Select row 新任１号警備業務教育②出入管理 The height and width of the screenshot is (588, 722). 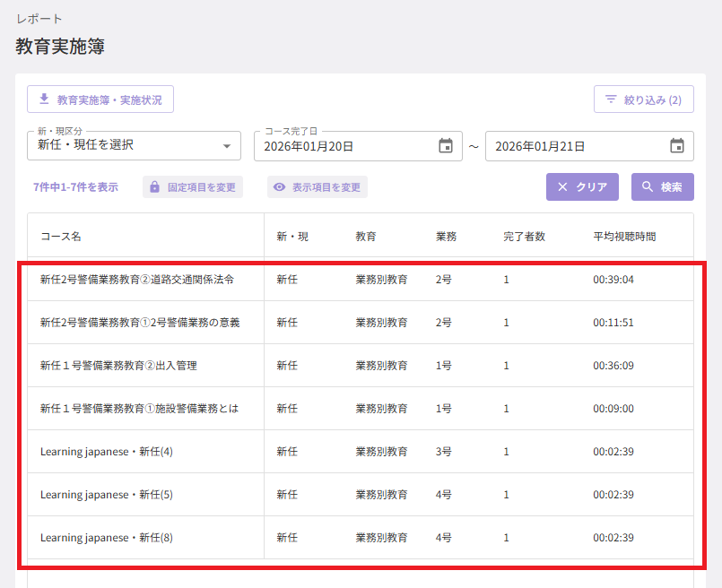pyautogui.click(x=361, y=366)
